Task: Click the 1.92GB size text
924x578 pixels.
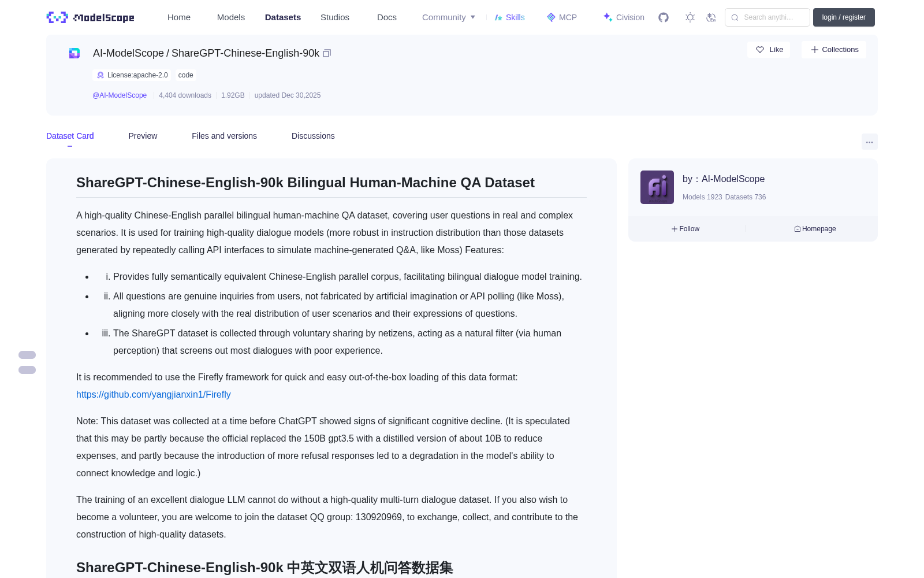Action: pos(233,95)
